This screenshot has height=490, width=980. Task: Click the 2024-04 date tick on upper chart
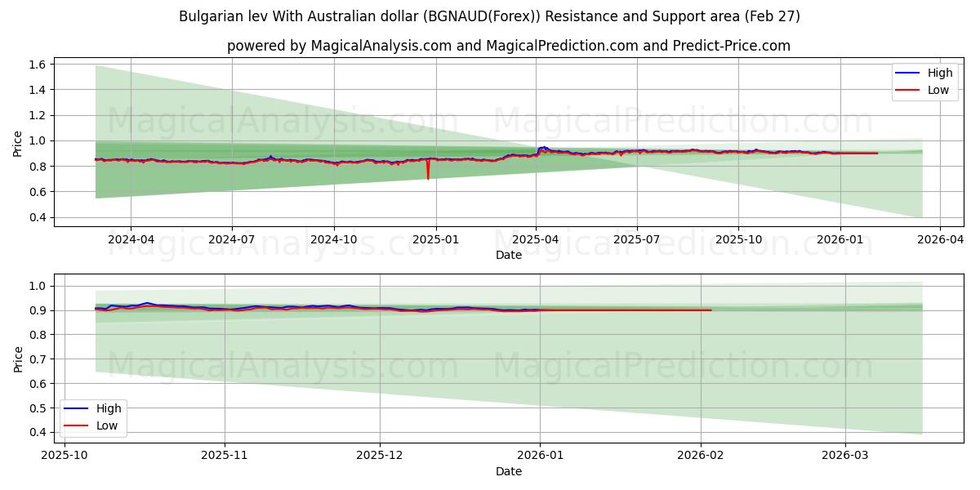click(x=131, y=240)
